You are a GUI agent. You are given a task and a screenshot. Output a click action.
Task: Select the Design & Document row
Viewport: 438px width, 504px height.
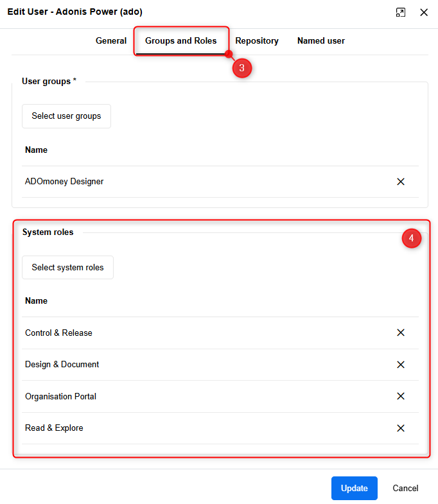[x=220, y=365]
